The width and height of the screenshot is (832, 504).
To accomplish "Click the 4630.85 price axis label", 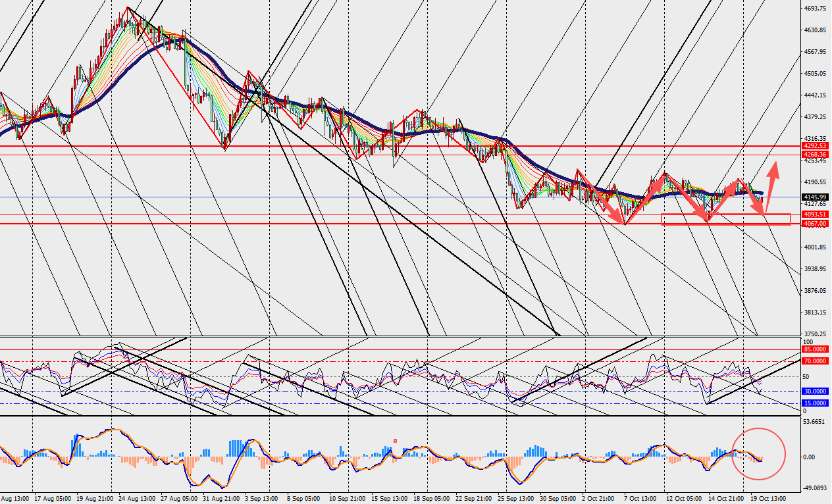I will click(x=814, y=30).
